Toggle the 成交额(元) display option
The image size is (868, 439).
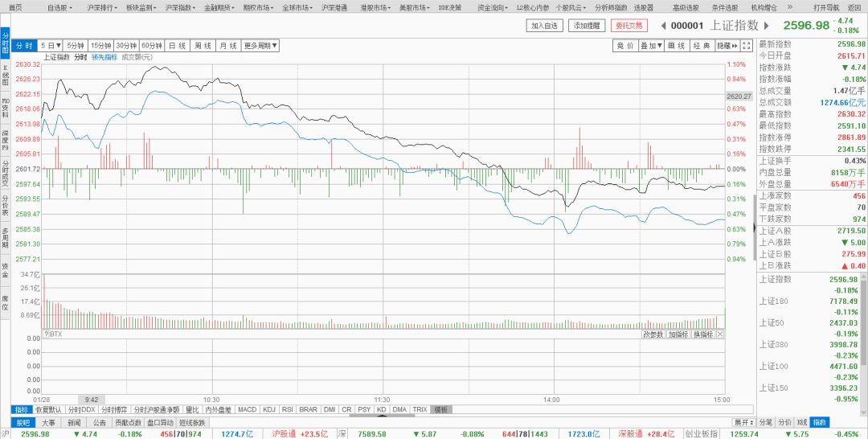point(137,57)
